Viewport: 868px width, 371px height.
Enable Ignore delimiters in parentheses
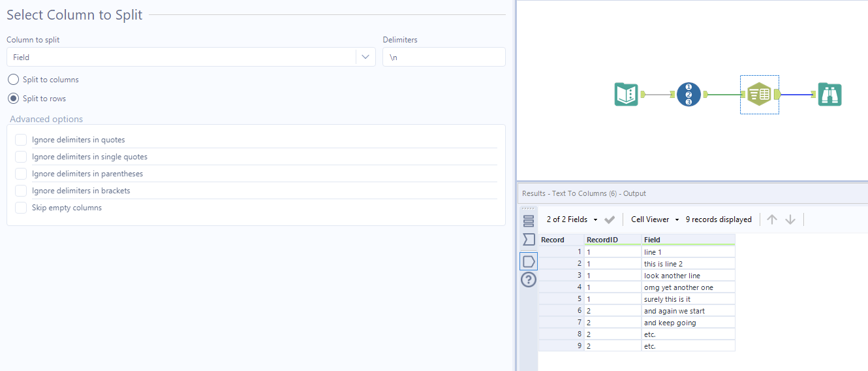coord(21,174)
